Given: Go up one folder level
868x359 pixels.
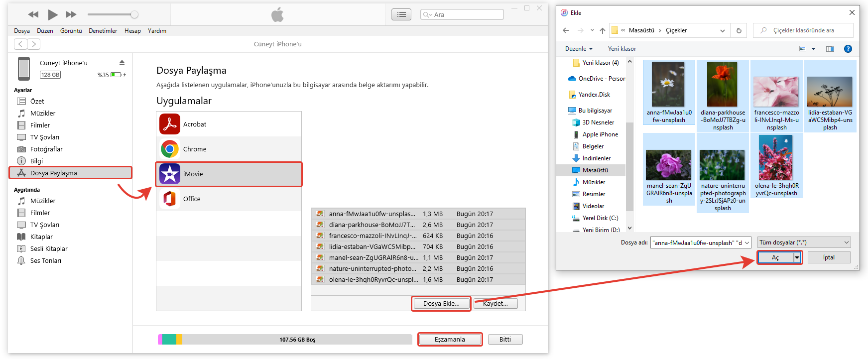Looking at the screenshot, I should point(603,30).
